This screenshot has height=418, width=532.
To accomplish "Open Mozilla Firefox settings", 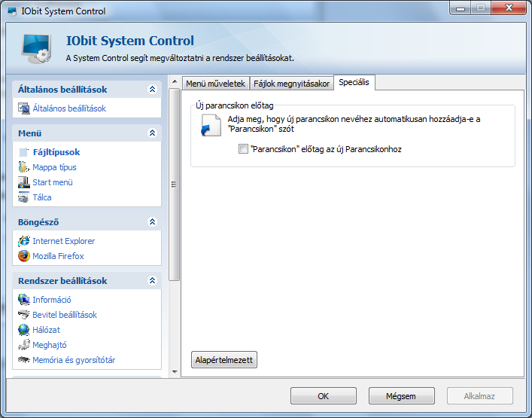I will (58, 256).
